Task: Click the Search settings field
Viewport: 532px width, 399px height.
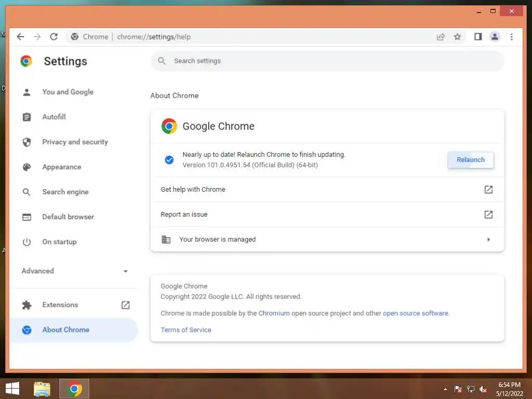Action: click(327, 61)
